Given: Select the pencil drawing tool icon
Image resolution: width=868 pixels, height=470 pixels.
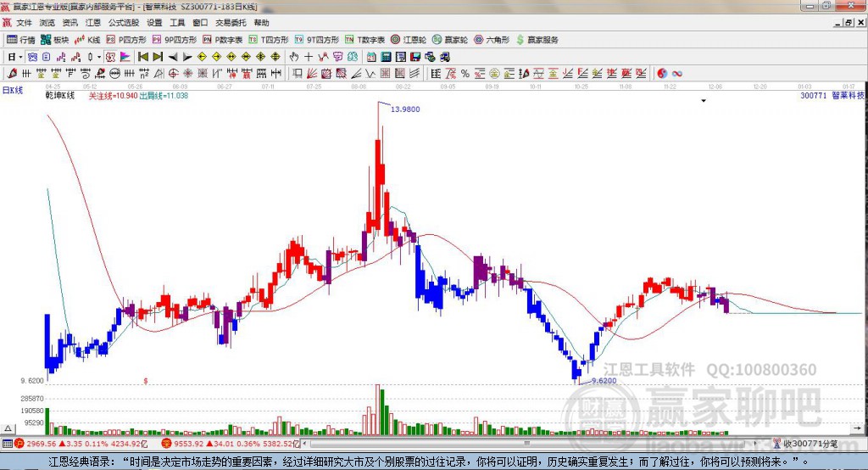Looking at the screenshot, I should point(12,73).
